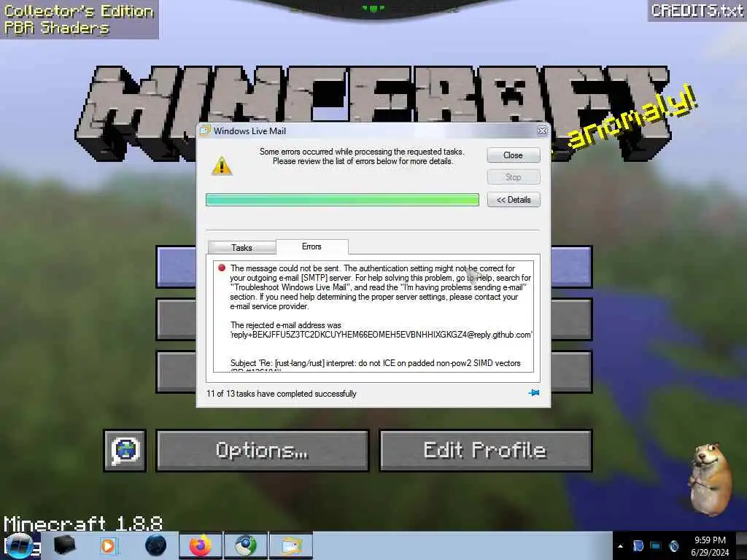Close the Windows Live Mail error dialog
This screenshot has width=747, height=560.
coord(513,155)
